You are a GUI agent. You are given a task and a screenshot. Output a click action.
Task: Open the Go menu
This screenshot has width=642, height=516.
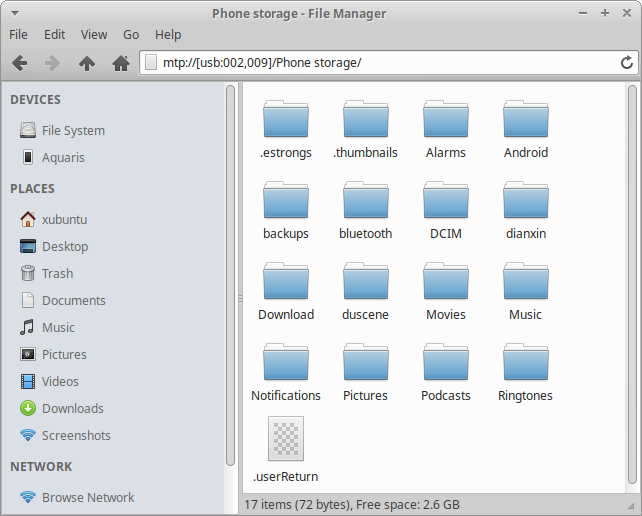(131, 34)
